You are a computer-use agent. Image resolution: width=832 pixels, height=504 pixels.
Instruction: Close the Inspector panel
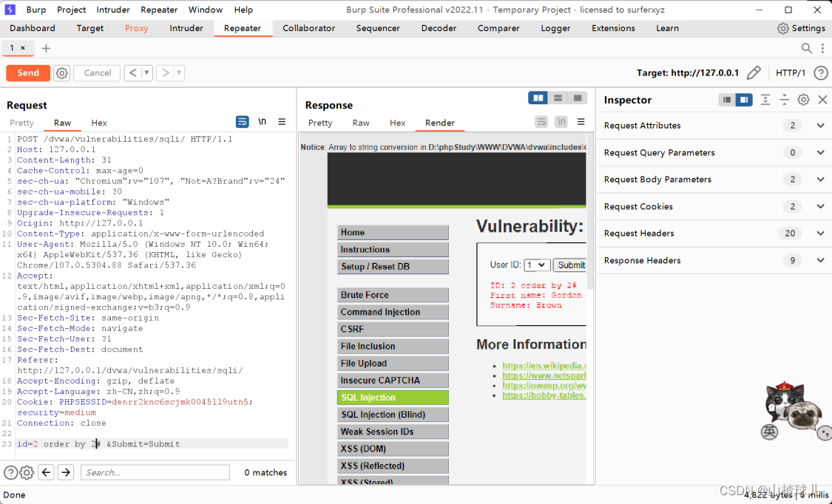pos(822,100)
